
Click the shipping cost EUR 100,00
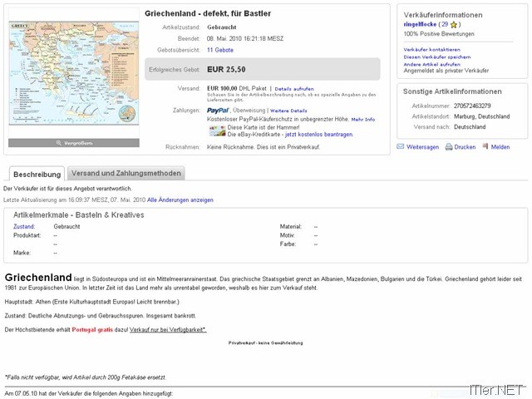click(222, 88)
